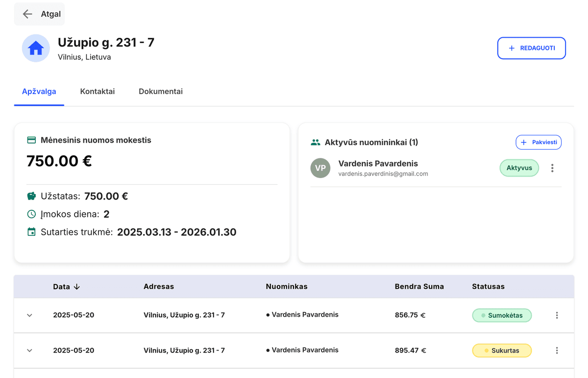Screen dimensions: 588x378
Task: Go back with the Atgal button
Action: pyautogui.click(x=39, y=14)
